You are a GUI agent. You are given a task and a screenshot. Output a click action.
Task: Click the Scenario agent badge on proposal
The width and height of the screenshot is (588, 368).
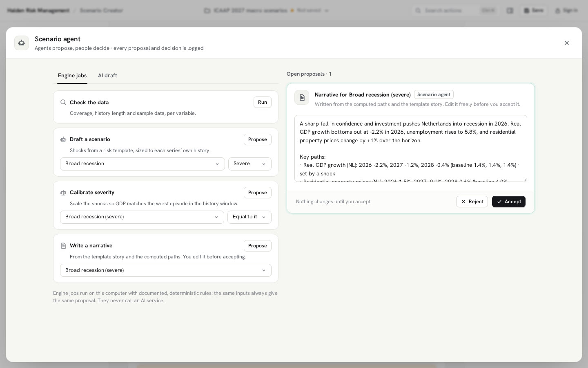click(x=434, y=94)
